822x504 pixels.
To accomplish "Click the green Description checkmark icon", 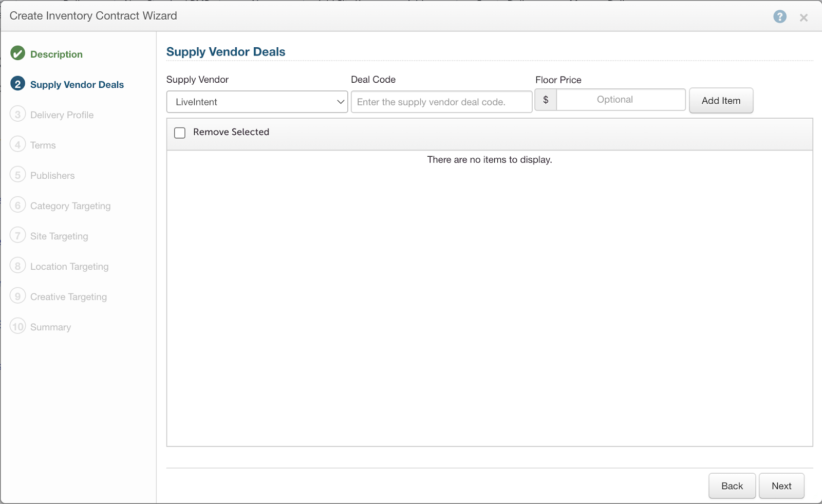I will point(18,53).
